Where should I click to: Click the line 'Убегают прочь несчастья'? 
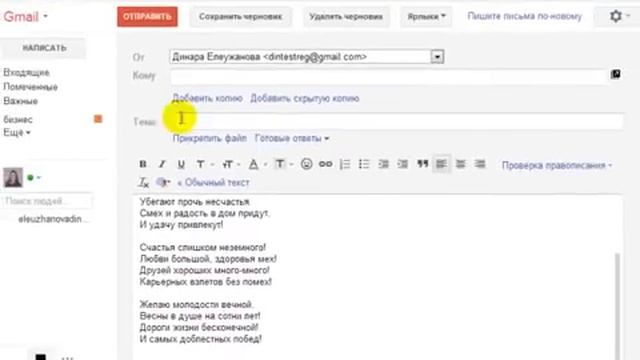(195, 202)
